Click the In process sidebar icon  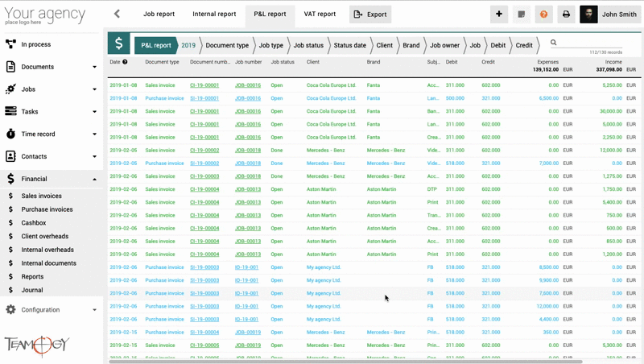tap(10, 44)
